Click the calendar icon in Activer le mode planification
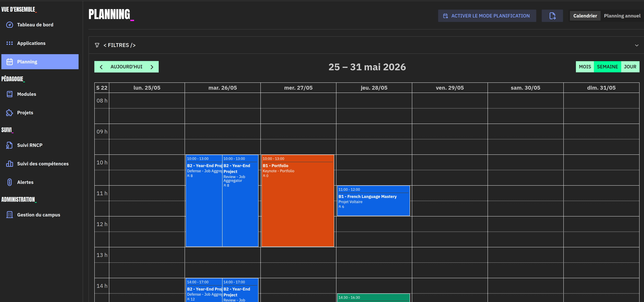644x302 pixels. (445, 16)
